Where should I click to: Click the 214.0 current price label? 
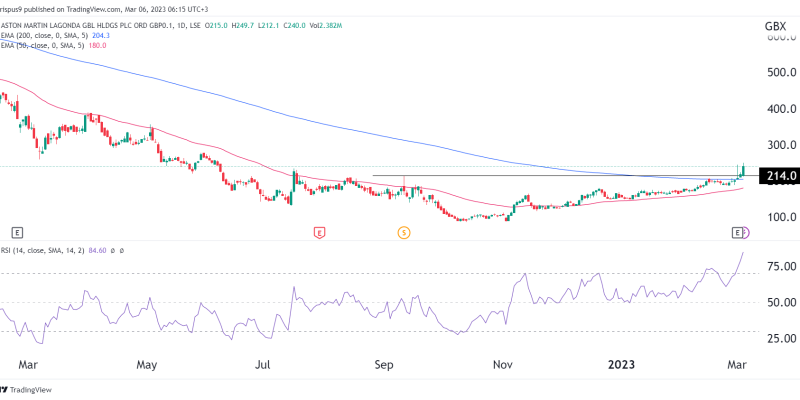779,176
